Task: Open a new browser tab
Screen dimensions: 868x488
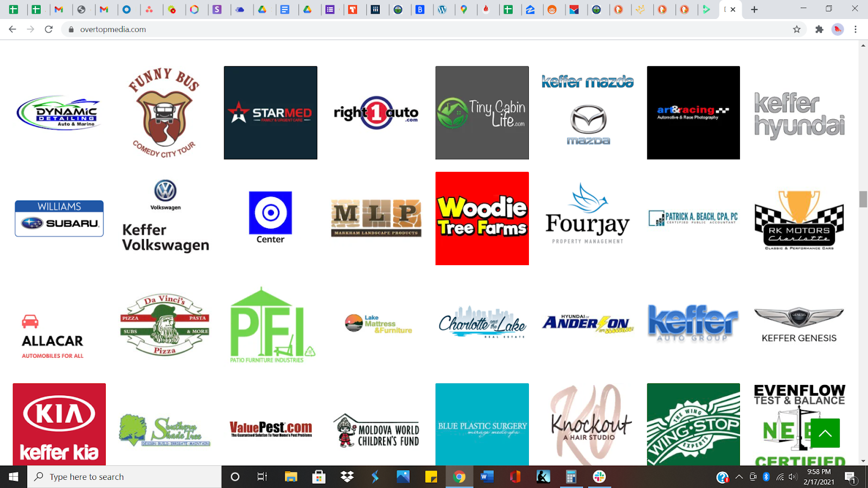Action: coord(754,9)
